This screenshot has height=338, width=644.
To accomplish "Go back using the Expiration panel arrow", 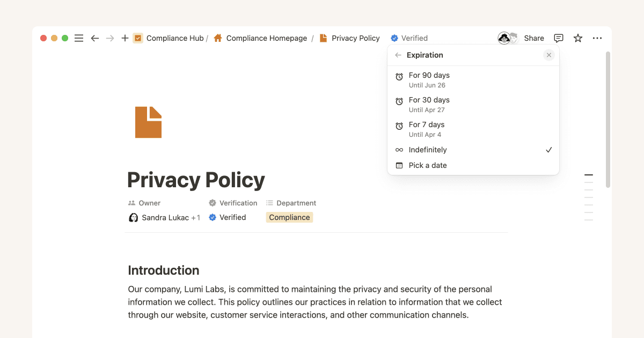I will 398,55.
